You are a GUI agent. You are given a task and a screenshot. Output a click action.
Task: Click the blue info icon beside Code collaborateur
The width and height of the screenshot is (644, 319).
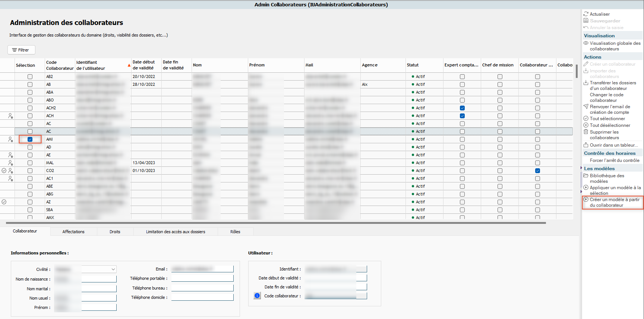pos(257,295)
